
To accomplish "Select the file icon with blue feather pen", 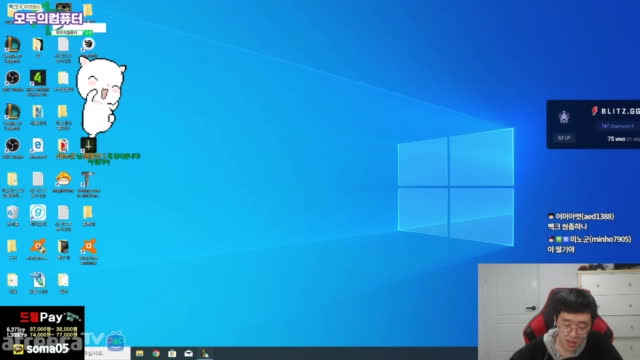I will (x=38, y=280).
